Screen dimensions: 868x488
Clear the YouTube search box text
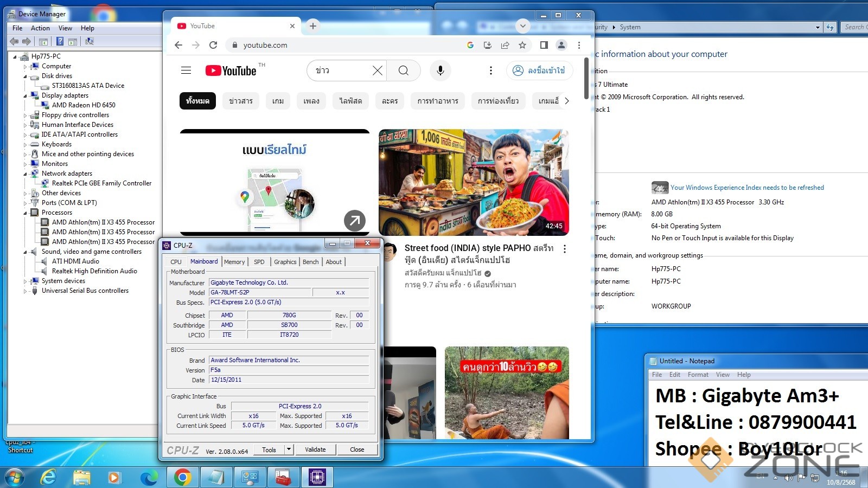[377, 70]
